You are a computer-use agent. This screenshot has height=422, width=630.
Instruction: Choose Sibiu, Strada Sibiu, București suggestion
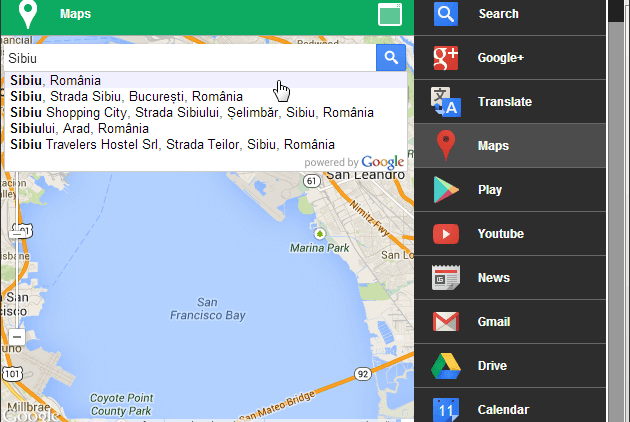pyautogui.click(x=126, y=96)
